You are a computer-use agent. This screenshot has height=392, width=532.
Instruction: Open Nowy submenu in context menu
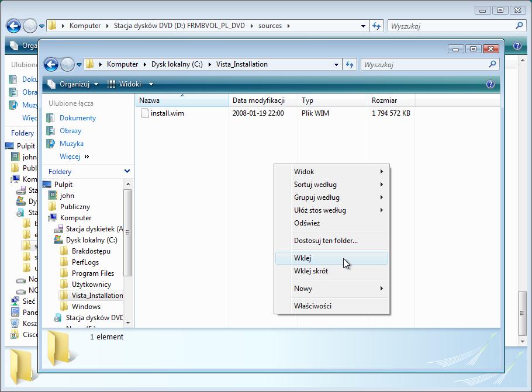pos(332,289)
